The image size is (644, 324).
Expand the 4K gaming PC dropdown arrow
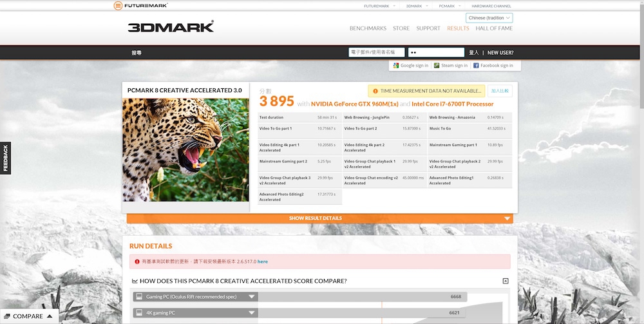tap(252, 313)
